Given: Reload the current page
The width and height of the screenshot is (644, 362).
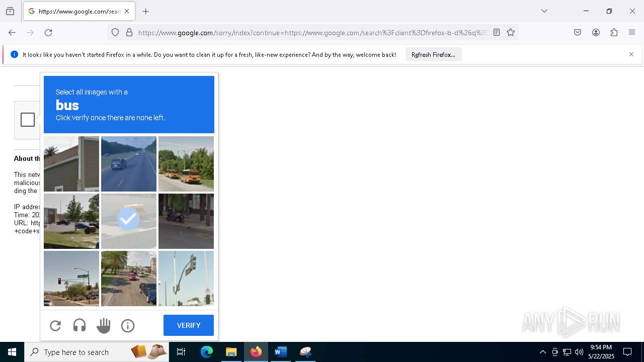Looking at the screenshot, I should tap(48, 33).
